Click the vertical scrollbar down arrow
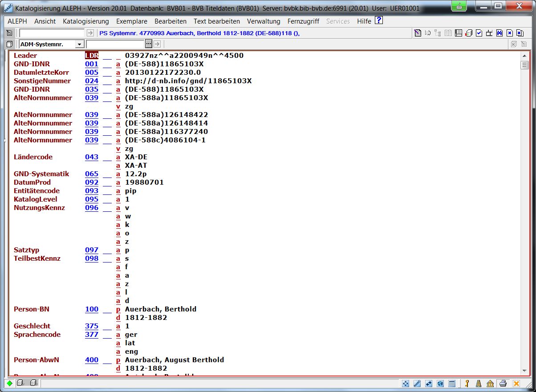 point(524,371)
